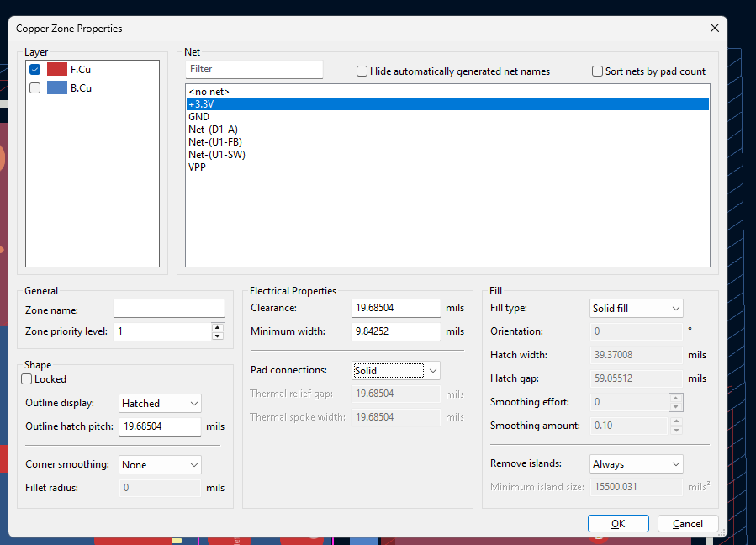The width and height of the screenshot is (756, 545).
Task: Enable Sort nets by pad count
Action: (x=598, y=71)
